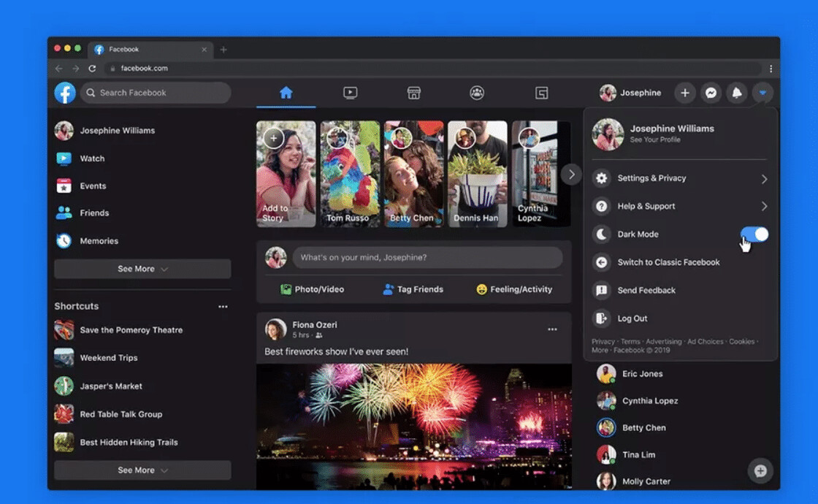
Task: Click the Switch to Classic Facebook arrow icon
Action: [x=602, y=262]
